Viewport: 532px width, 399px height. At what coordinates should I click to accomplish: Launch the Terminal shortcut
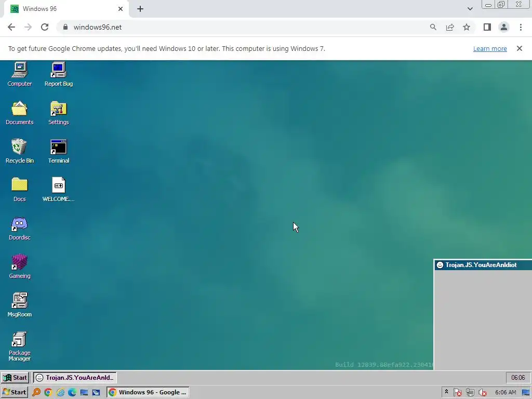click(x=58, y=151)
